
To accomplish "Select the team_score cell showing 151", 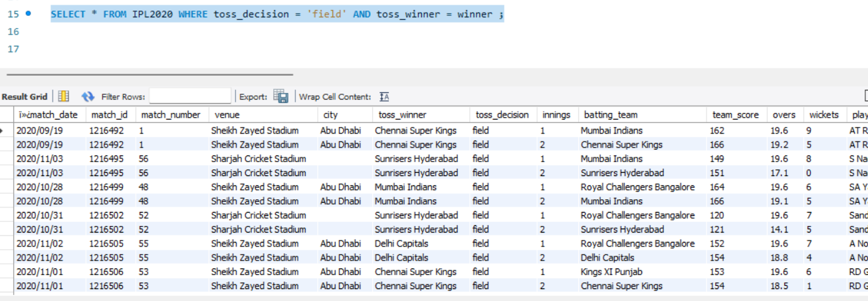I will [x=737, y=173].
